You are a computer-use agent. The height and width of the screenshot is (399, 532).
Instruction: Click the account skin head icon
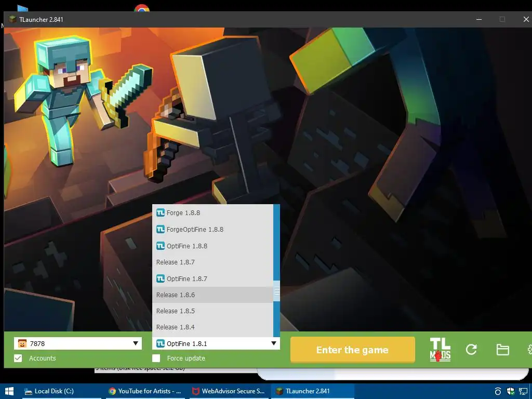[x=22, y=343]
